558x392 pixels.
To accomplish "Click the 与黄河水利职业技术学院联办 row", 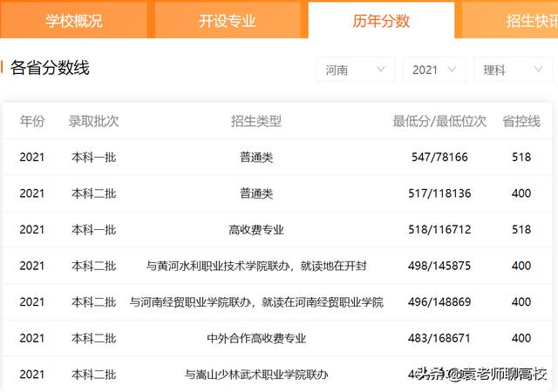I will [256, 266].
